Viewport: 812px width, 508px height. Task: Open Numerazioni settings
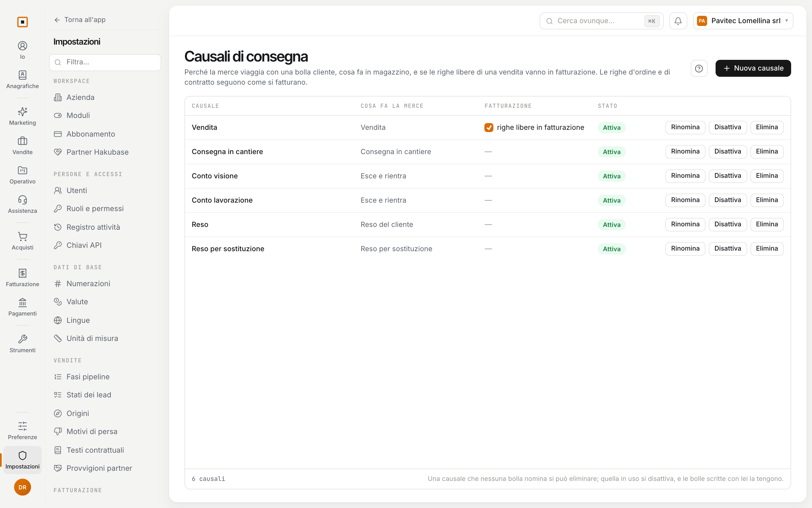point(105,284)
